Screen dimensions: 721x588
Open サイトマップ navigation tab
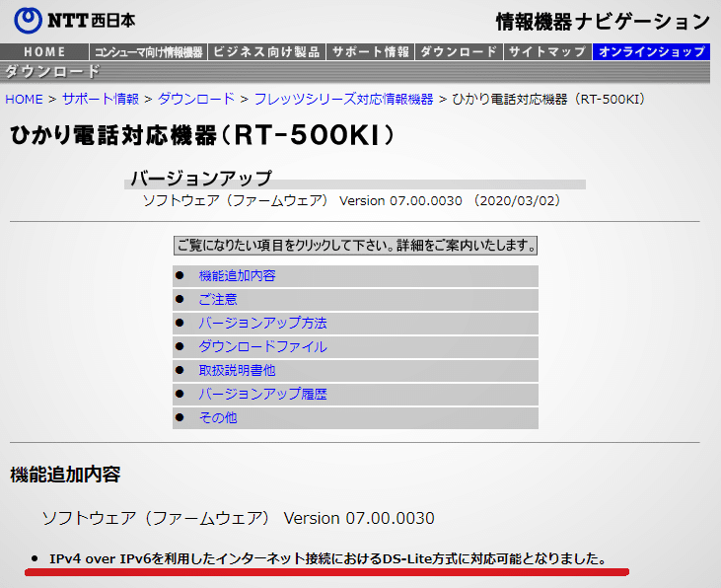coord(547,52)
